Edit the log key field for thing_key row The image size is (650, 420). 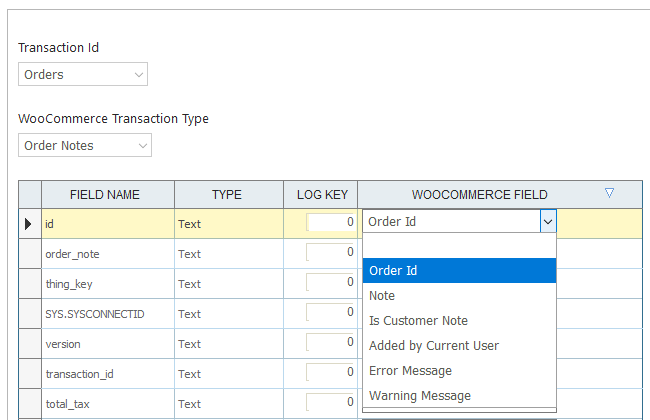330,282
